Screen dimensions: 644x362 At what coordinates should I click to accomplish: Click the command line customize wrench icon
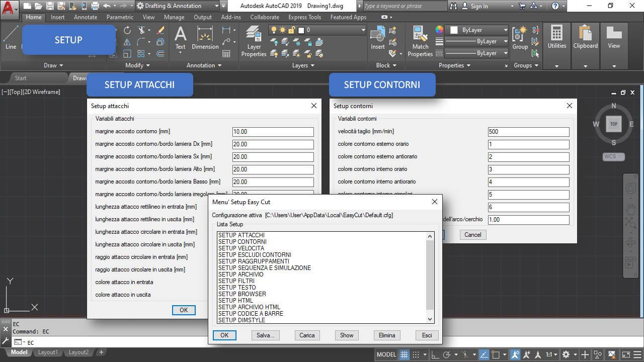(x=5, y=341)
